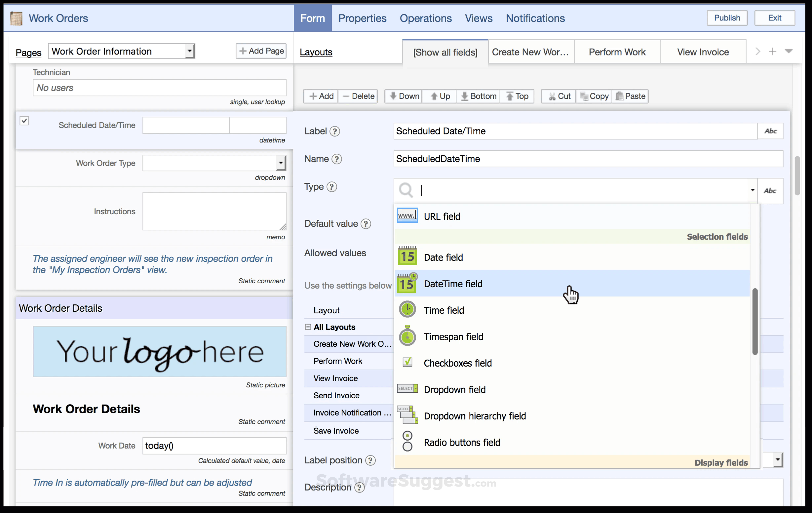The image size is (812, 513).
Task: Switch to the Properties tab
Action: (x=362, y=18)
